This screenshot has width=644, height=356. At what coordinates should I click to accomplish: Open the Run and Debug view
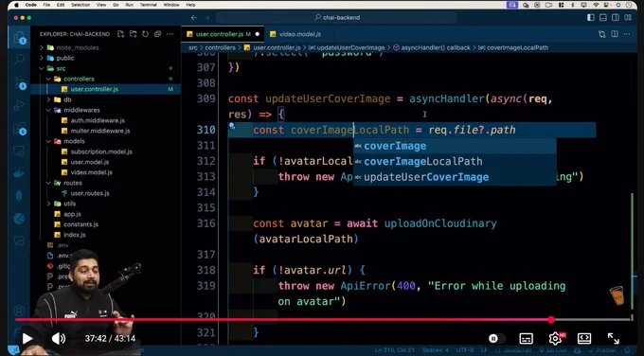click(19, 105)
